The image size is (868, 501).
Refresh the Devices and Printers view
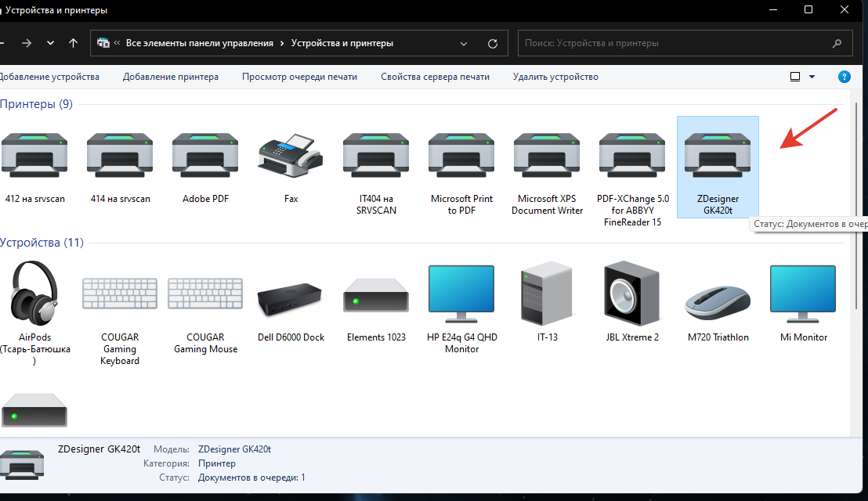(x=493, y=44)
